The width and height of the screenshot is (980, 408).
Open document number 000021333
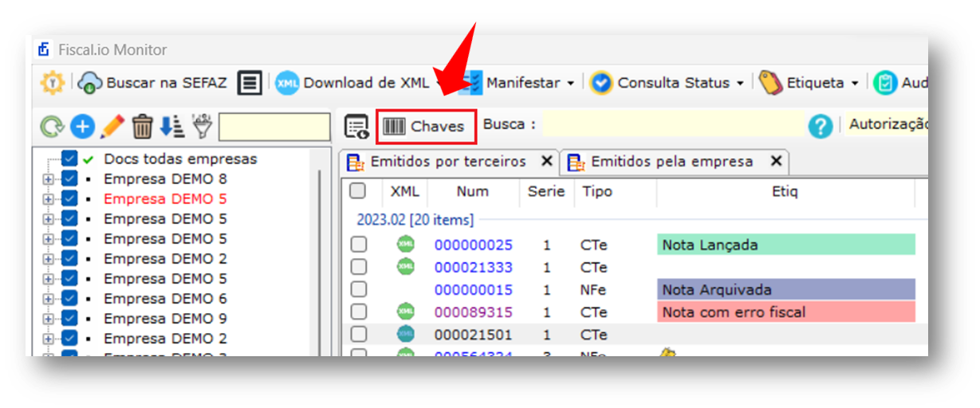[474, 267]
